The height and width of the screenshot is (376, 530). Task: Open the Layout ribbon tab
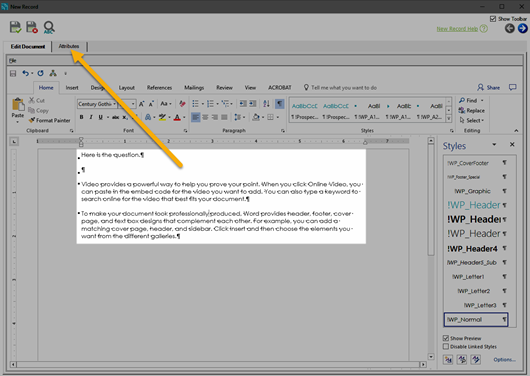coord(127,88)
